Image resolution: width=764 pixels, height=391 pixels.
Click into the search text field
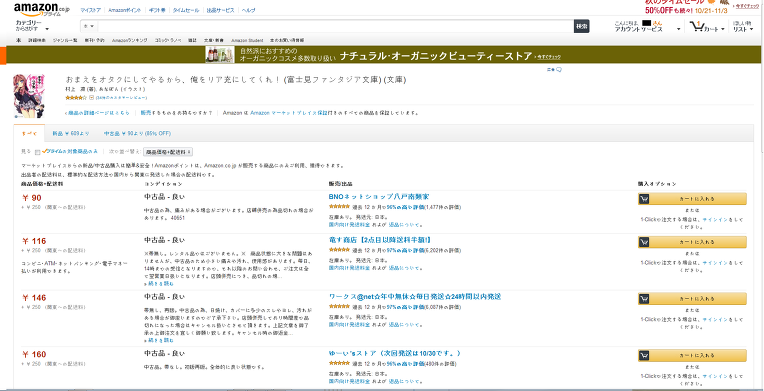(x=335, y=26)
